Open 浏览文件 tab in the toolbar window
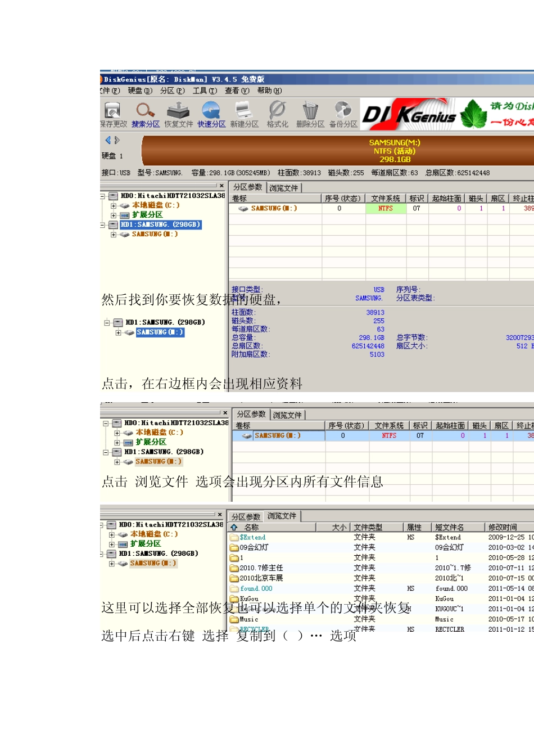 pos(284,188)
